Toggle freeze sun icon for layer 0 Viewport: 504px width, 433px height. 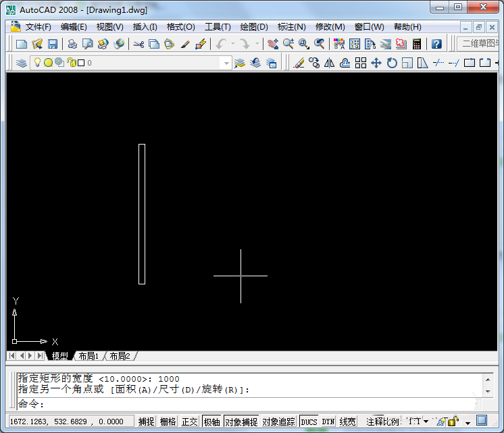[48, 63]
